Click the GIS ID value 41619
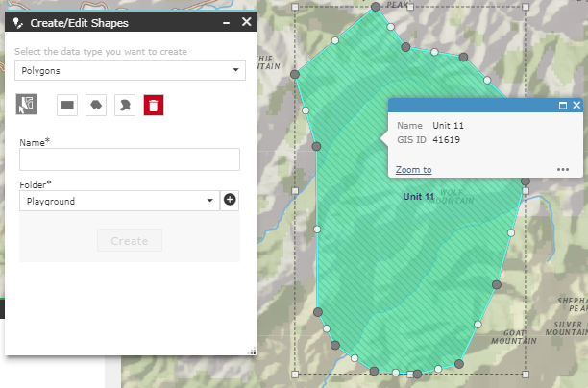Image resolution: width=588 pixels, height=388 pixels. click(x=446, y=140)
